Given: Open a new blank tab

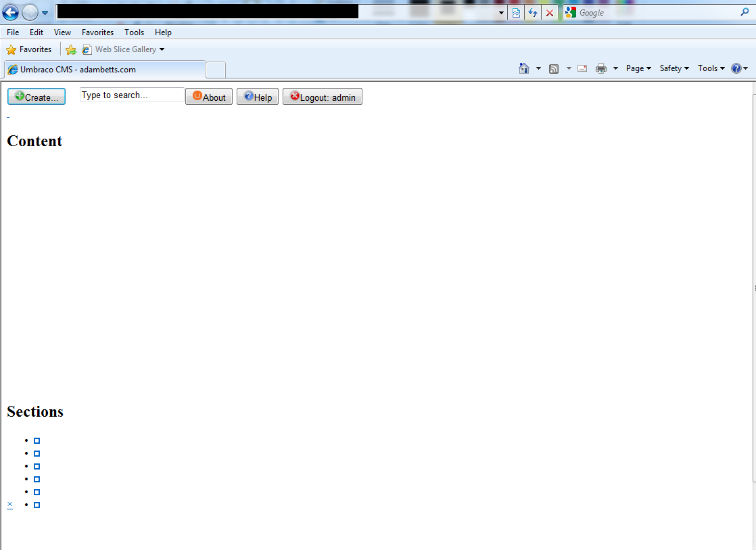Looking at the screenshot, I should (216, 70).
